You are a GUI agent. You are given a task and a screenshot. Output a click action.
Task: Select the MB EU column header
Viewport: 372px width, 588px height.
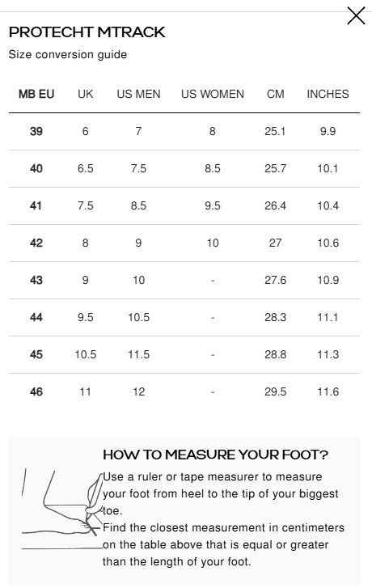click(36, 94)
